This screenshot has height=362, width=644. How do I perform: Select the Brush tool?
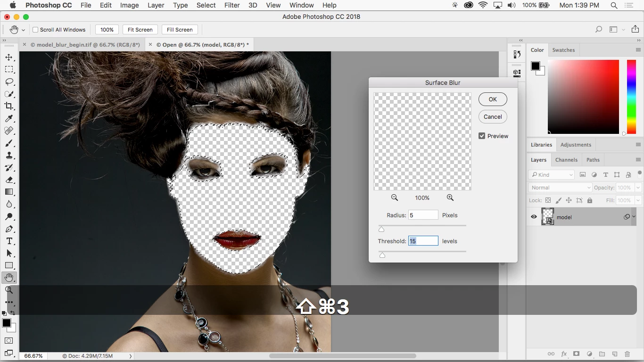point(9,143)
